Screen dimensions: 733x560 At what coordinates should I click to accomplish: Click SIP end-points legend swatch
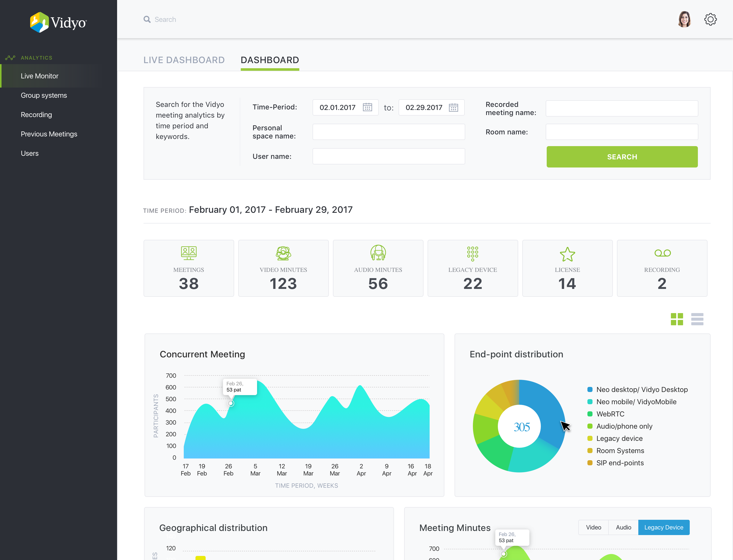click(x=590, y=463)
